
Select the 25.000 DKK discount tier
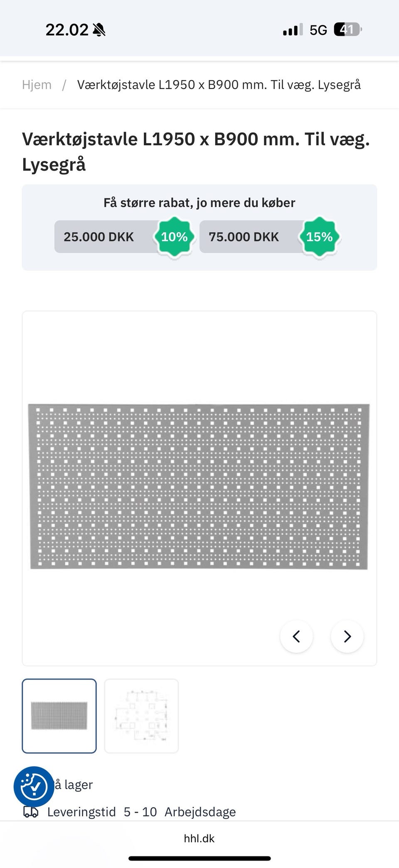point(99,237)
